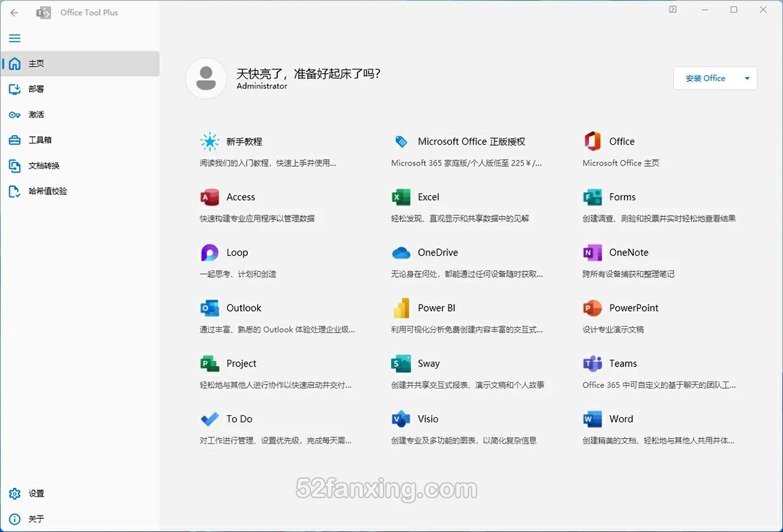Image resolution: width=783 pixels, height=532 pixels.
Task: Click the Visio app icon
Action: pos(401,419)
